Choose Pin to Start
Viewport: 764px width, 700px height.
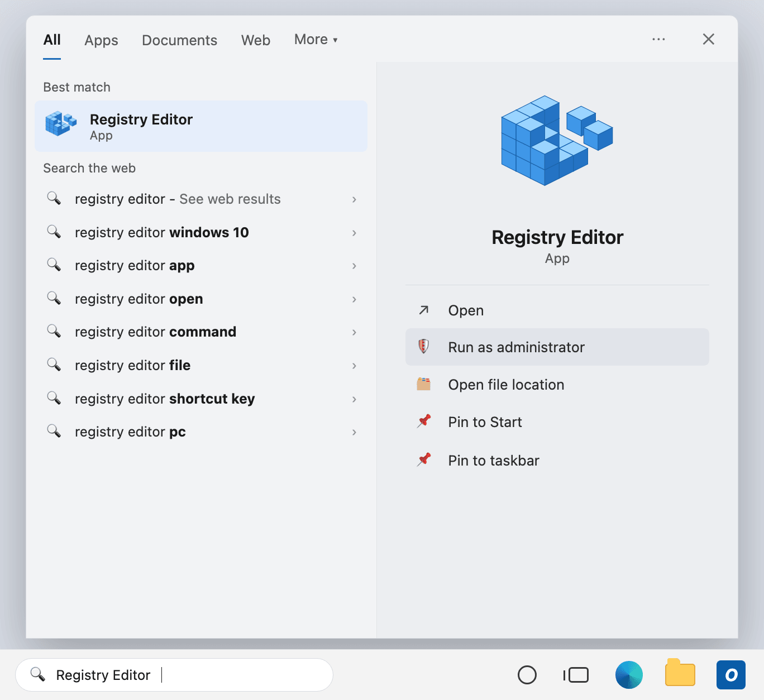point(557,422)
